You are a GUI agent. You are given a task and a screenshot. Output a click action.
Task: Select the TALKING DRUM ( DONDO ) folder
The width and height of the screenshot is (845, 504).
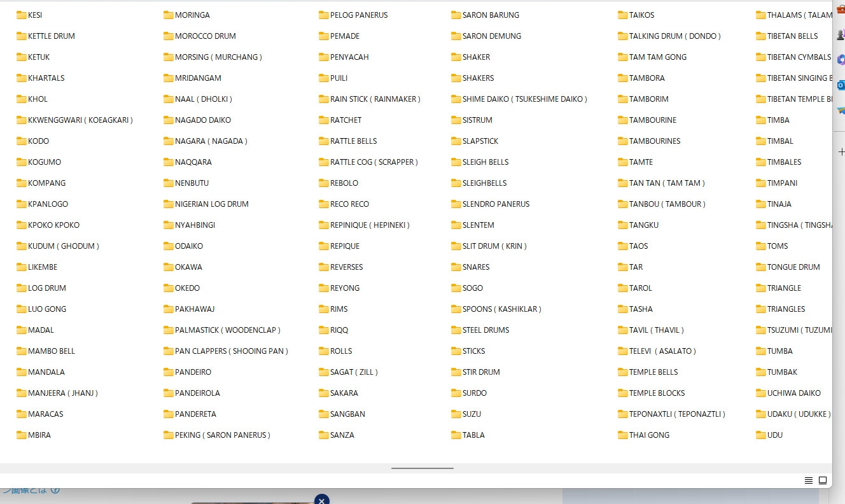[669, 36]
